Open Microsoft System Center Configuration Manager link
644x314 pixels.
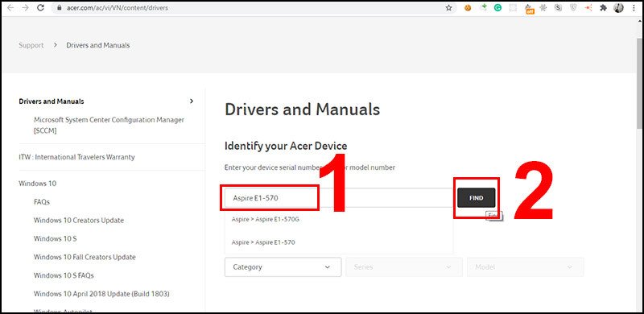coord(109,125)
